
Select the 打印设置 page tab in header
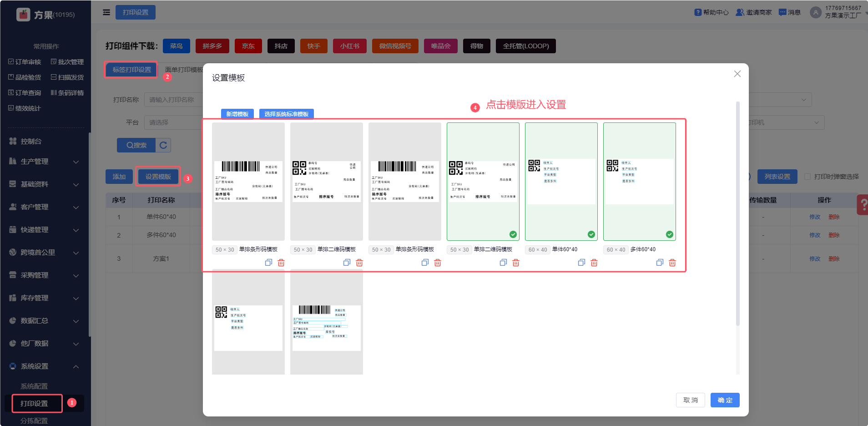pos(136,12)
